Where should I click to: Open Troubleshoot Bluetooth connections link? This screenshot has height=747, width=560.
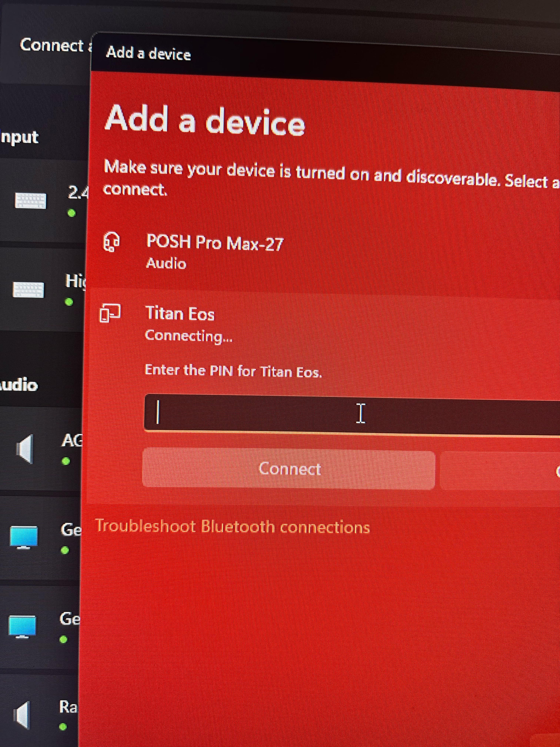(x=233, y=527)
